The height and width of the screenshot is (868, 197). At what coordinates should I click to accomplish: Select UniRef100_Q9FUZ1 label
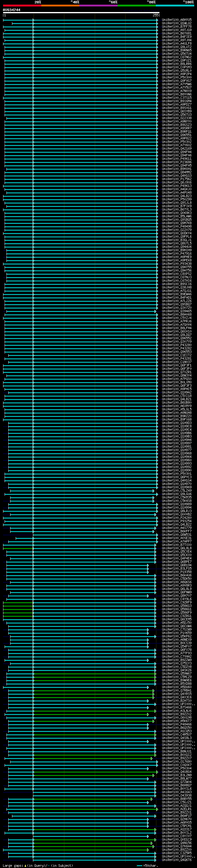(177, 61)
